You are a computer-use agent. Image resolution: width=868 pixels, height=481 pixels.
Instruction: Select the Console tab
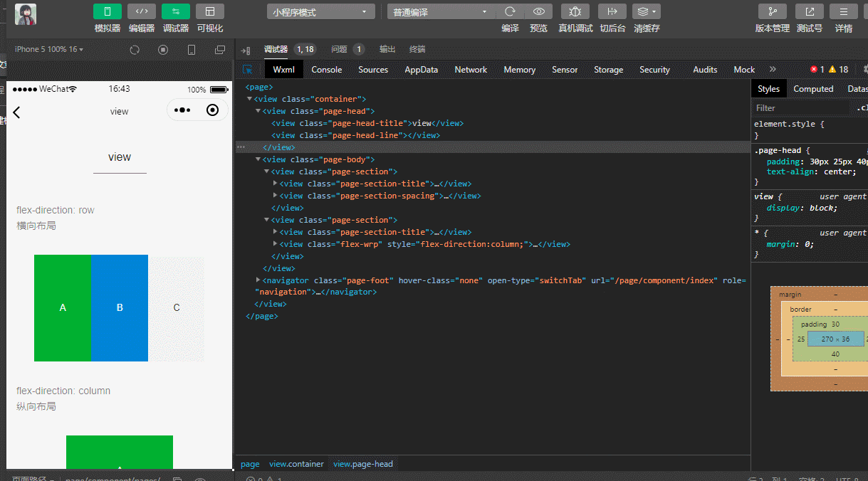point(327,70)
